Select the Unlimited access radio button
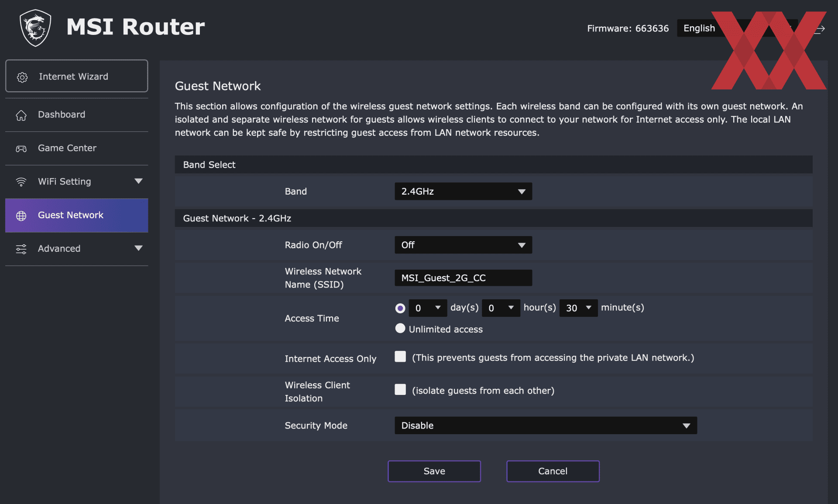 [400, 328]
